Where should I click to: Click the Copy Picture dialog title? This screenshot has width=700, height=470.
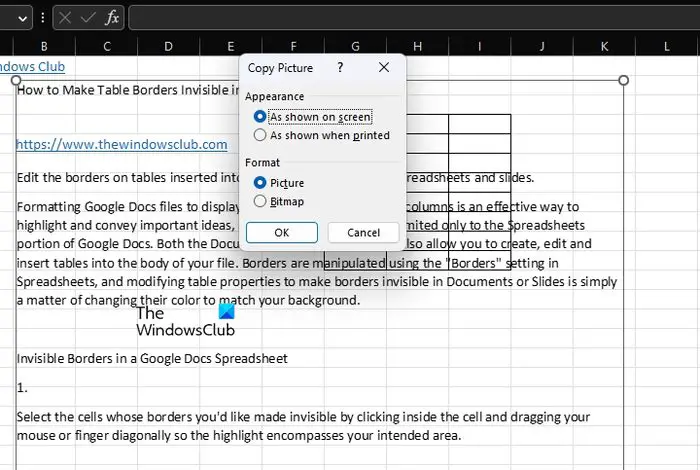pyautogui.click(x=280, y=68)
